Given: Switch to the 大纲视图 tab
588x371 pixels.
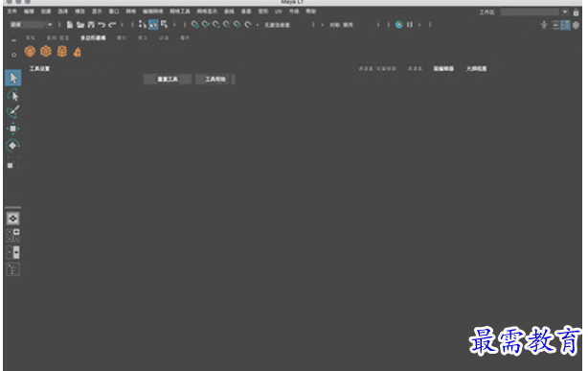Looking at the screenshot, I should coord(476,69).
